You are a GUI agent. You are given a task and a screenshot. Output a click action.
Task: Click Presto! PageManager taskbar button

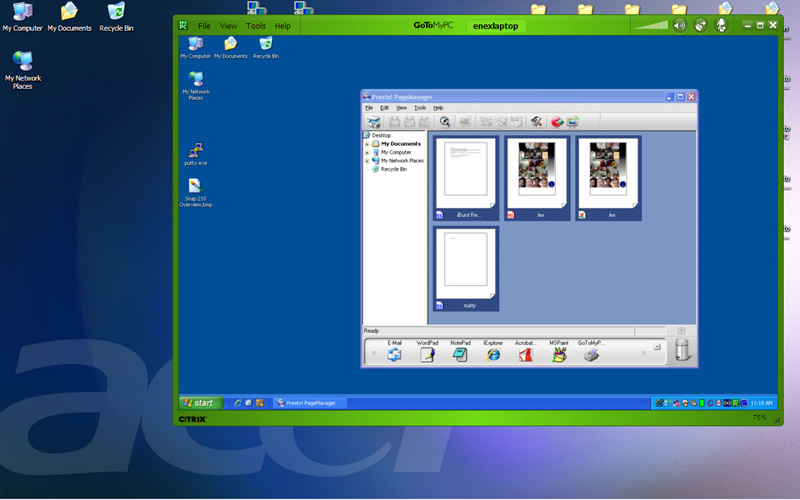pos(310,403)
